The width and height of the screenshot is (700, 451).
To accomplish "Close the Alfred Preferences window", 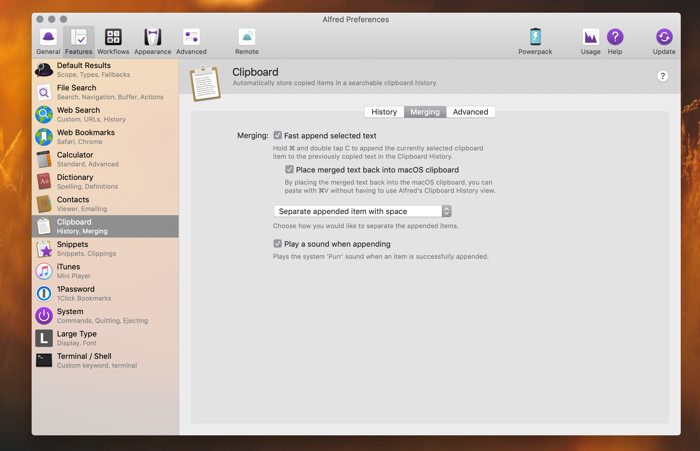I will coord(40,19).
